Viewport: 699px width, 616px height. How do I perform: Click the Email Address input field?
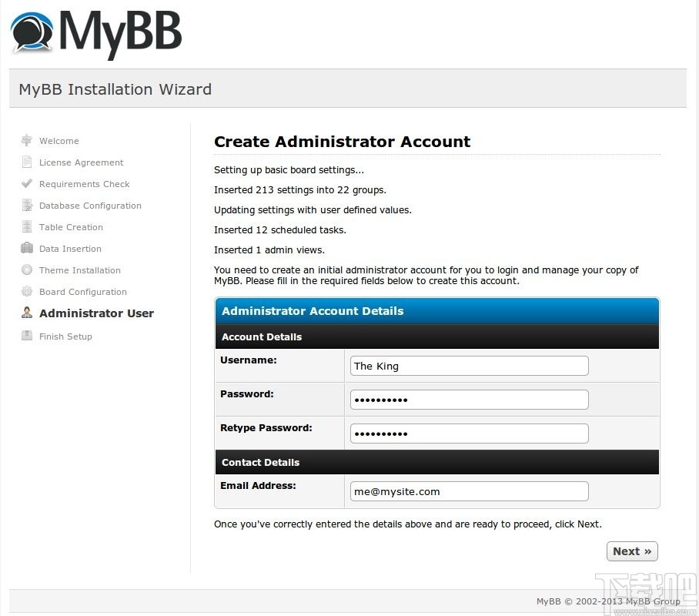[469, 491]
